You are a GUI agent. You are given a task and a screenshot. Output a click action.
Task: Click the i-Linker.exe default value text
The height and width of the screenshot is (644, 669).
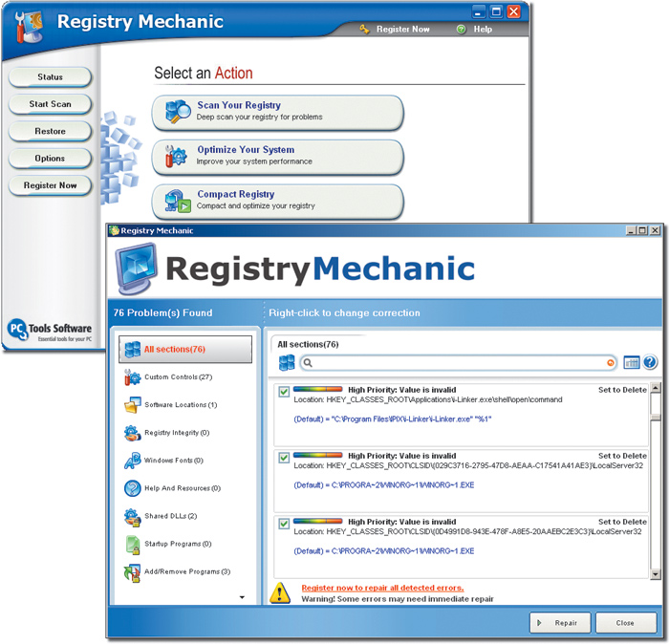coord(393,419)
